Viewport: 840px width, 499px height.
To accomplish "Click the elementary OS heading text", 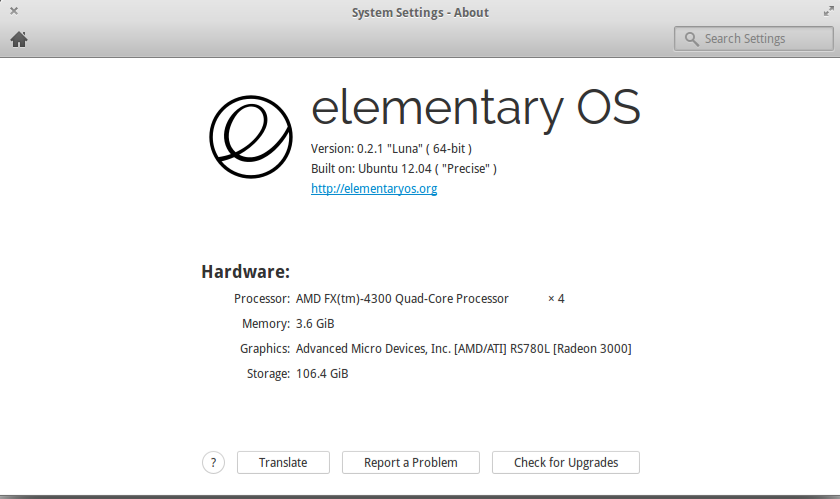I will (x=475, y=108).
